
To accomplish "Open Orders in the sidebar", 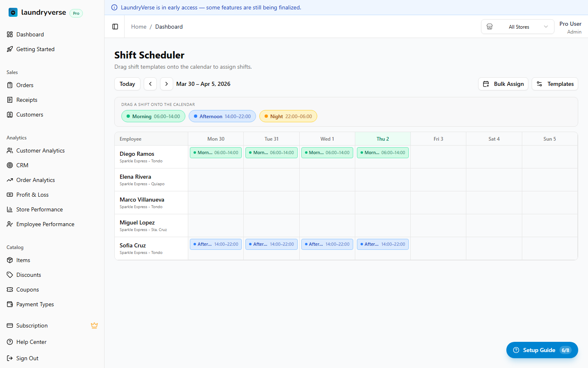I will click(25, 85).
